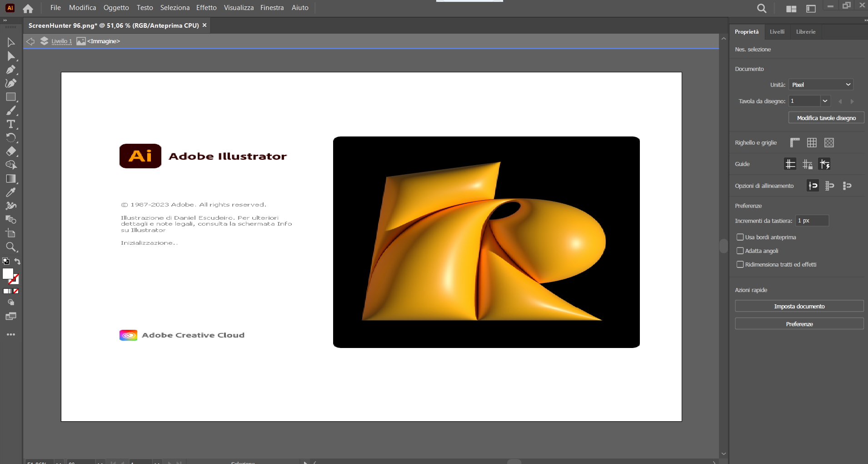Select the Selection (black arrow) tool
The width and height of the screenshot is (868, 464).
coord(11,43)
